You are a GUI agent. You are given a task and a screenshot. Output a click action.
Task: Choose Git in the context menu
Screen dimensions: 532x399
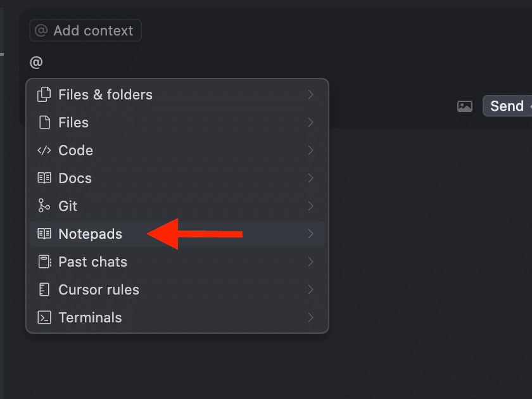click(x=68, y=206)
